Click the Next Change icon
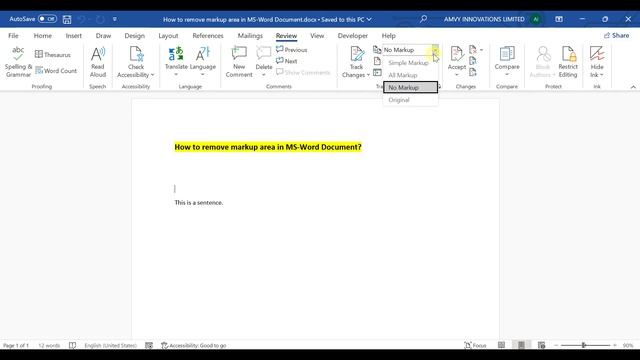Image resolution: width=640 pixels, height=360 pixels. tap(473, 73)
